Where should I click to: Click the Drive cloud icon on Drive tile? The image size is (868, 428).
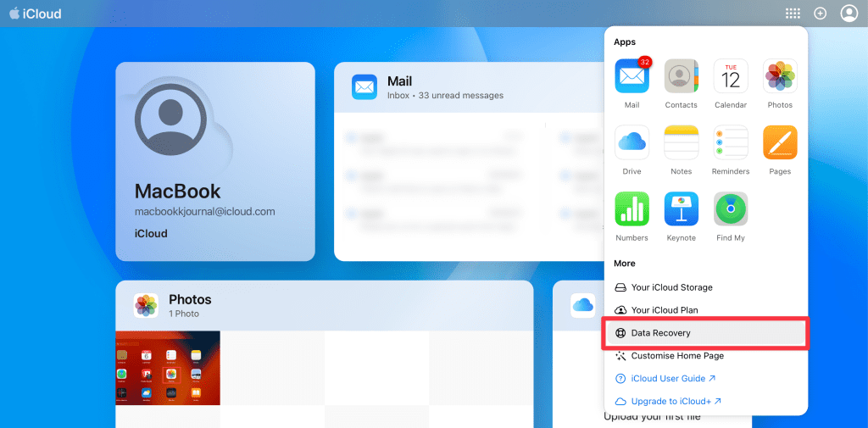583,306
